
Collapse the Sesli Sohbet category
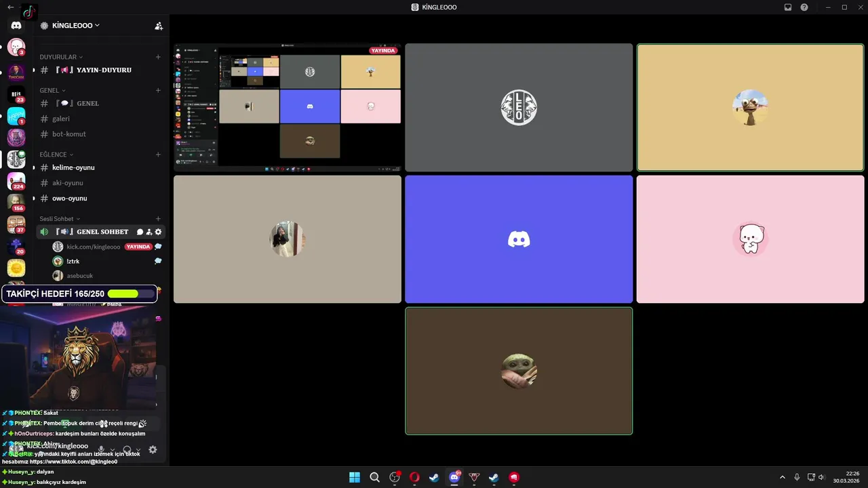click(60, 219)
